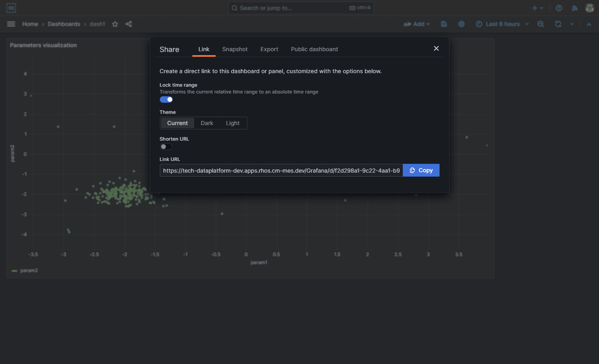Copy the link URL

[421, 170]
